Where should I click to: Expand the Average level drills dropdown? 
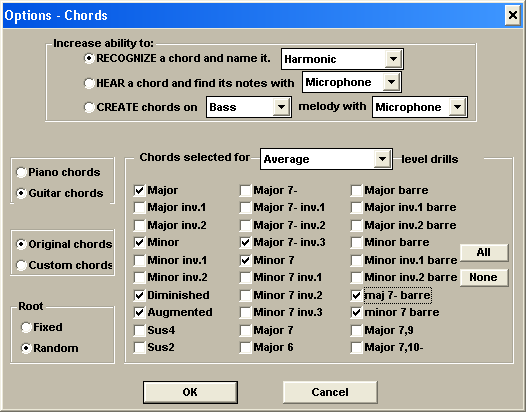(x=326, y=159)
